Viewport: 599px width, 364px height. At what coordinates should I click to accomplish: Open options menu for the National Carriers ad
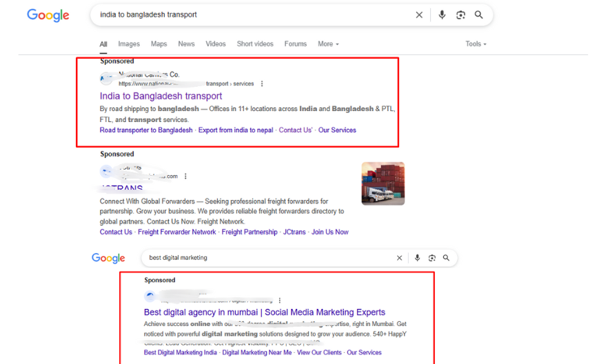262,83
